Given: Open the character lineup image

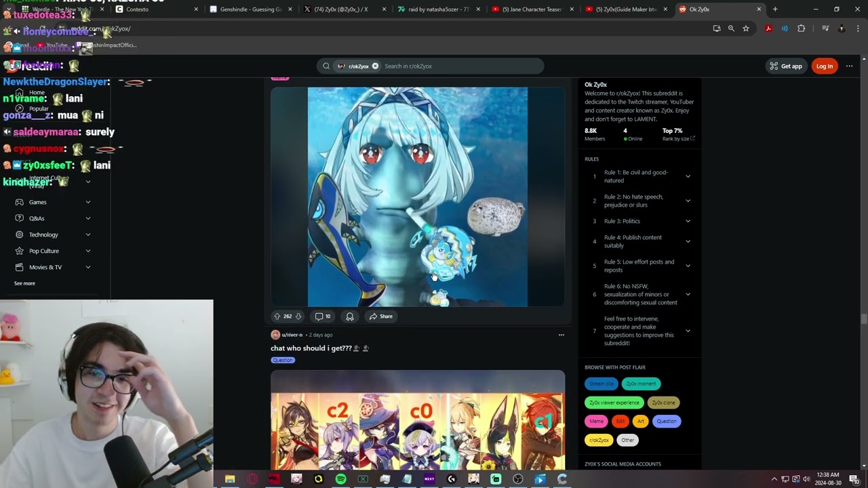Looking at the screenshot, I should point(418,420).
